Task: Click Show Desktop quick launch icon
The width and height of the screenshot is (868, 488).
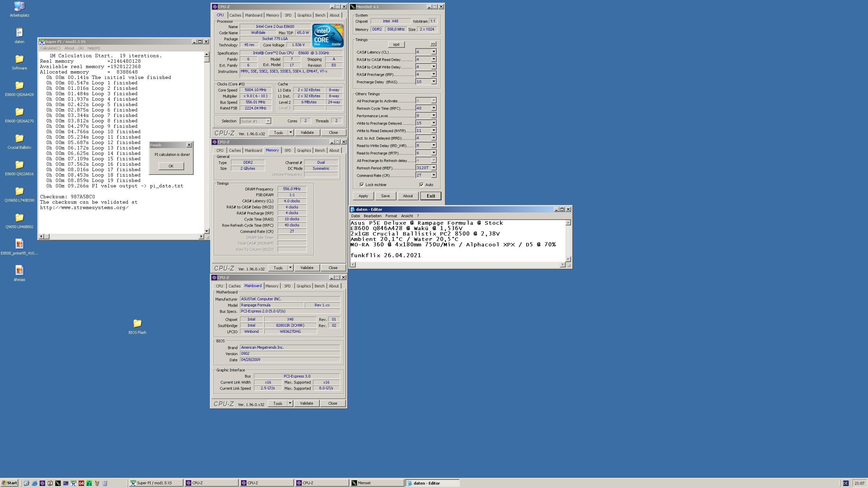Action: 26,483
